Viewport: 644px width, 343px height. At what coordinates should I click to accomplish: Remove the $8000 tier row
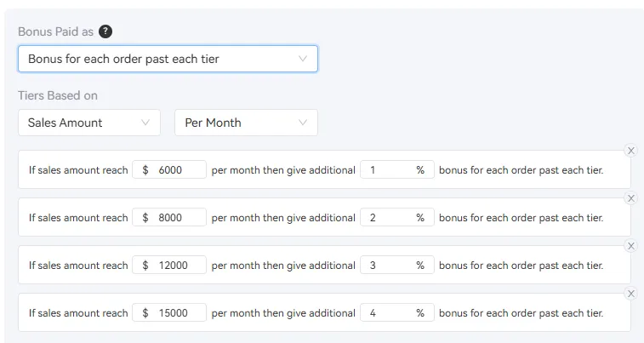click(x=630, y=198)
